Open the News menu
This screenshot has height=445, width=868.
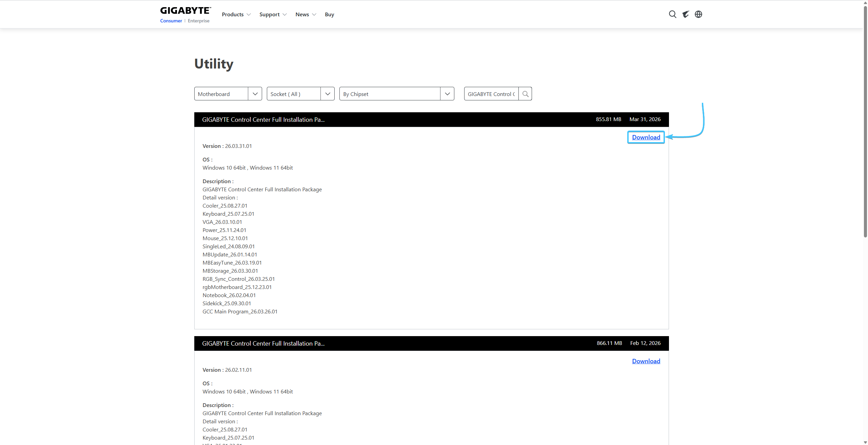point(305,15)
